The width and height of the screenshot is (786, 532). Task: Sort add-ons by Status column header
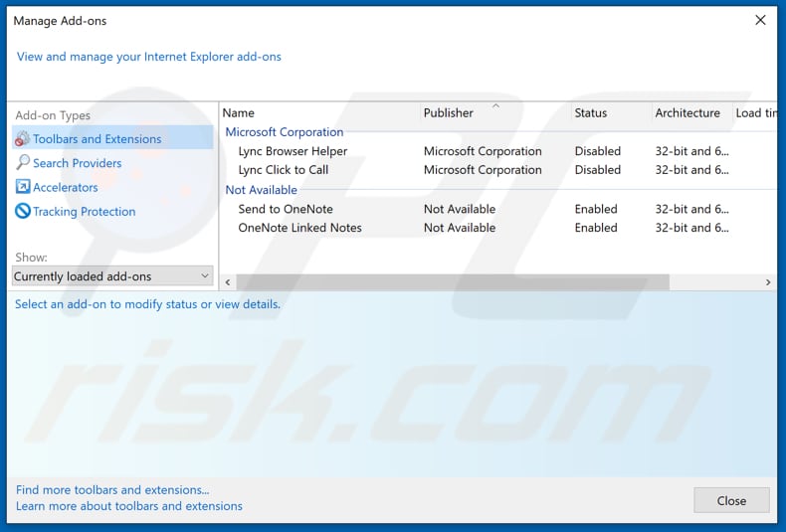pyautogui.click(x=591, y=113)
